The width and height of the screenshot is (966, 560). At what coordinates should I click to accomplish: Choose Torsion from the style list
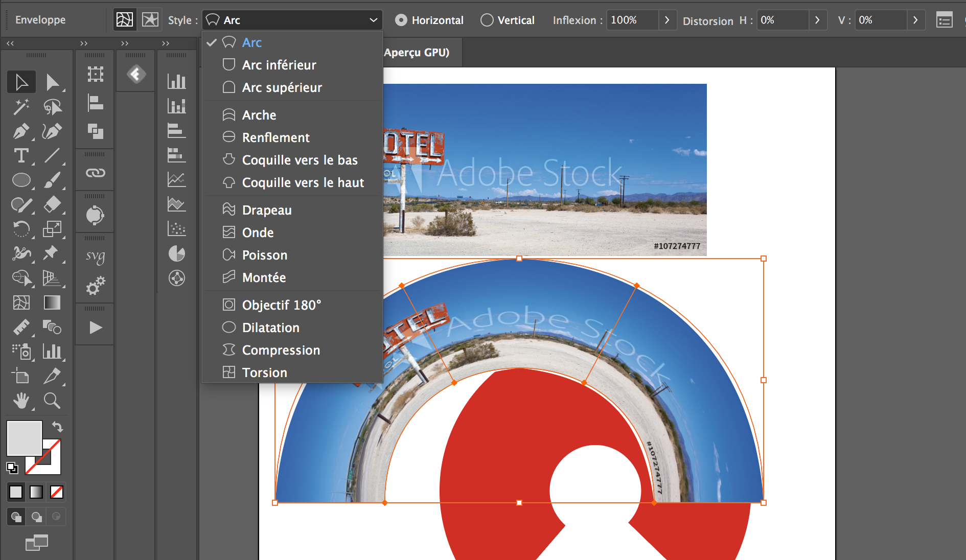pyautogui.click(x=264, y=372)
